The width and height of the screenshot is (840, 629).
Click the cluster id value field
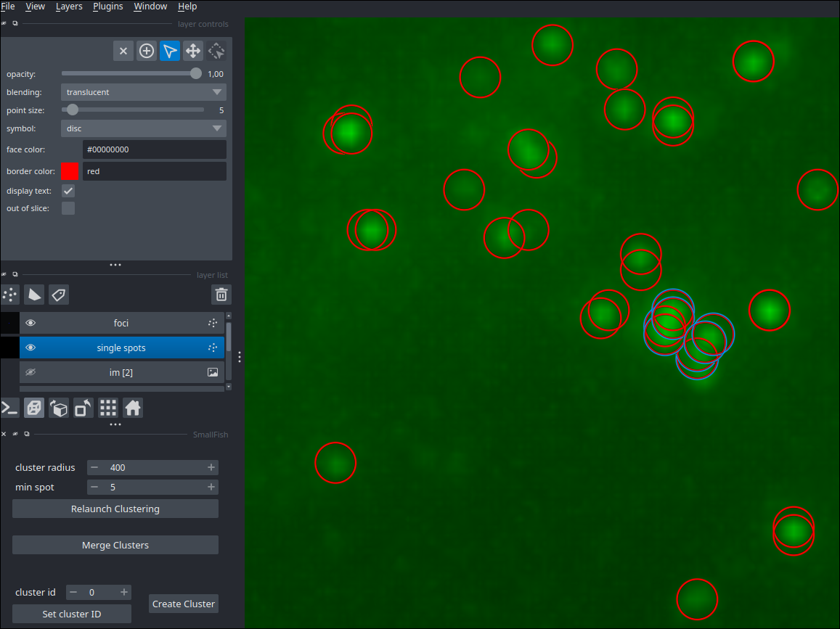[x=99, y=592]
